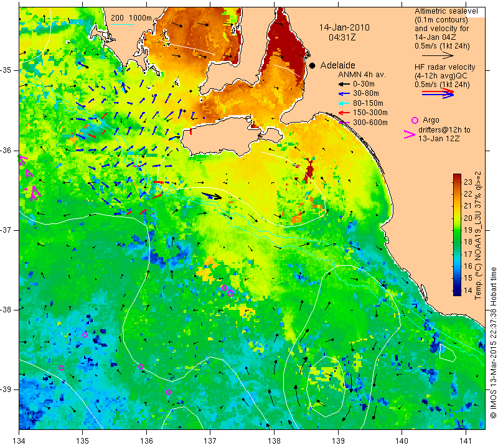Click the bold black current arrow near 137E 36.6S

click(212, 196)
